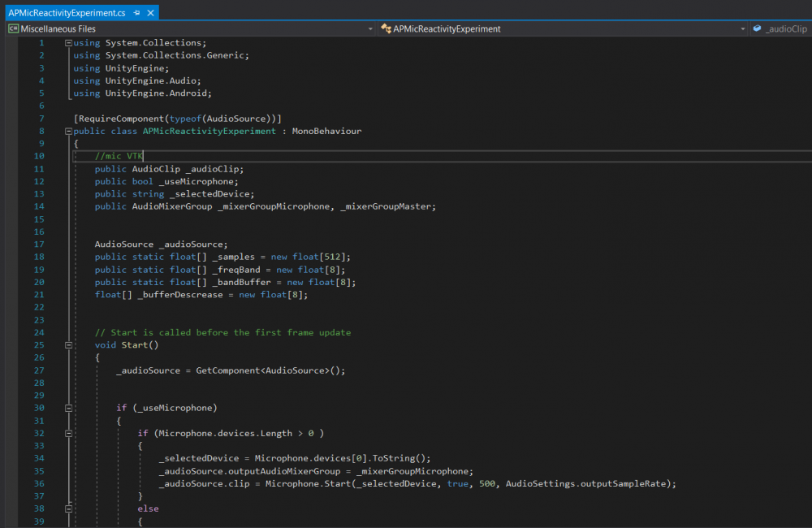812x528 pixels.
Task: Pin the APMicReactivityExperiment.cs tab
Action: (x=136, y=14)
